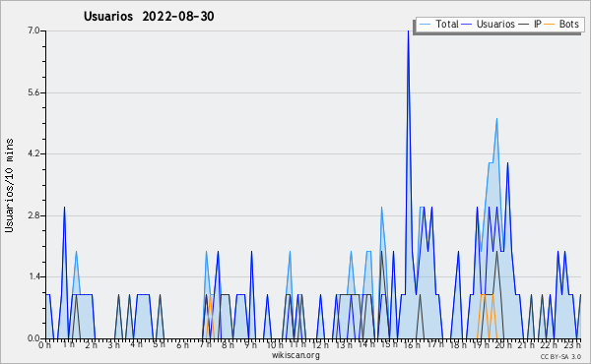Click the y-axis value 2.8
Screen dimensions: 591x364
point(33,215)
